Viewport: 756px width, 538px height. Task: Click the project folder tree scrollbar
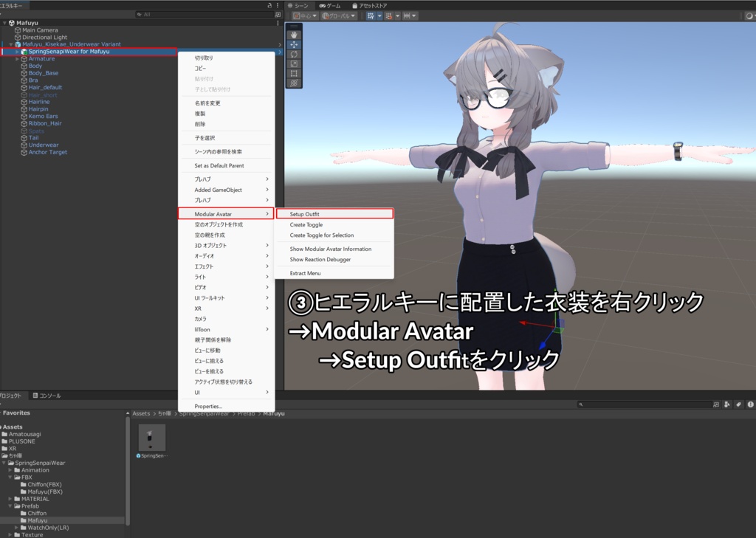pyautogui.click(x=127, y=472)
